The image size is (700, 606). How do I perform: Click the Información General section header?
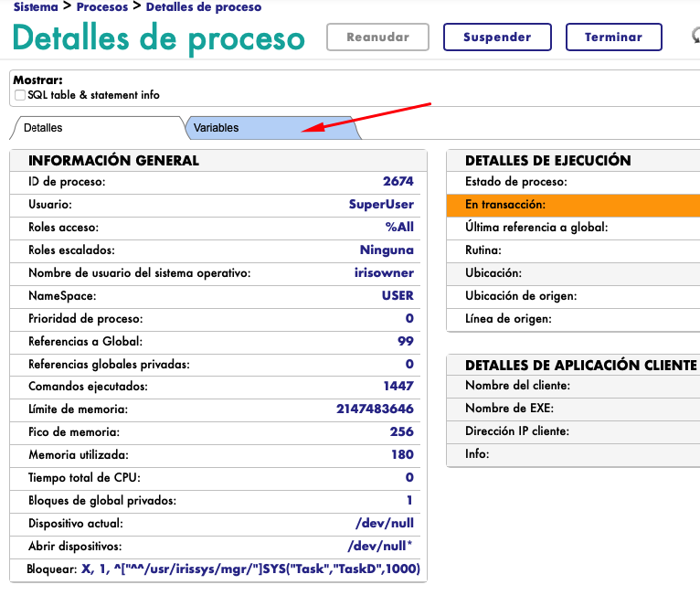coord(113,160)
